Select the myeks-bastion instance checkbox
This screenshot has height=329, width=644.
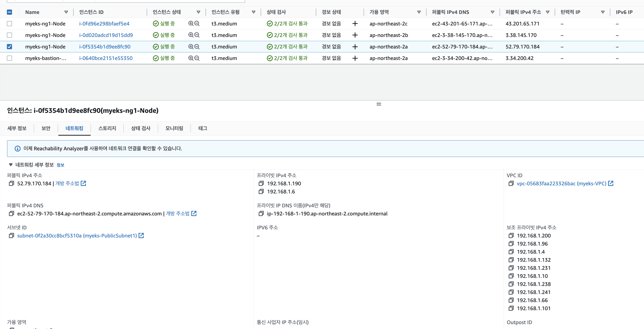tap(10, 58)
